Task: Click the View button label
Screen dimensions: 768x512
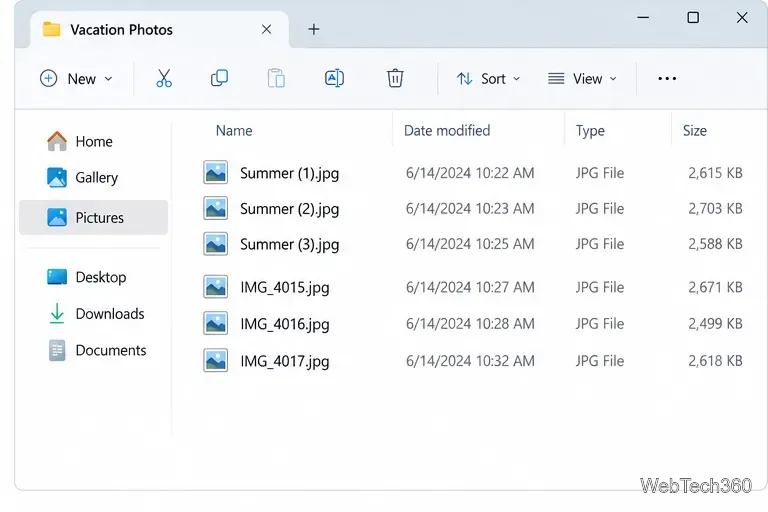Action: click(x=587, y=79)
